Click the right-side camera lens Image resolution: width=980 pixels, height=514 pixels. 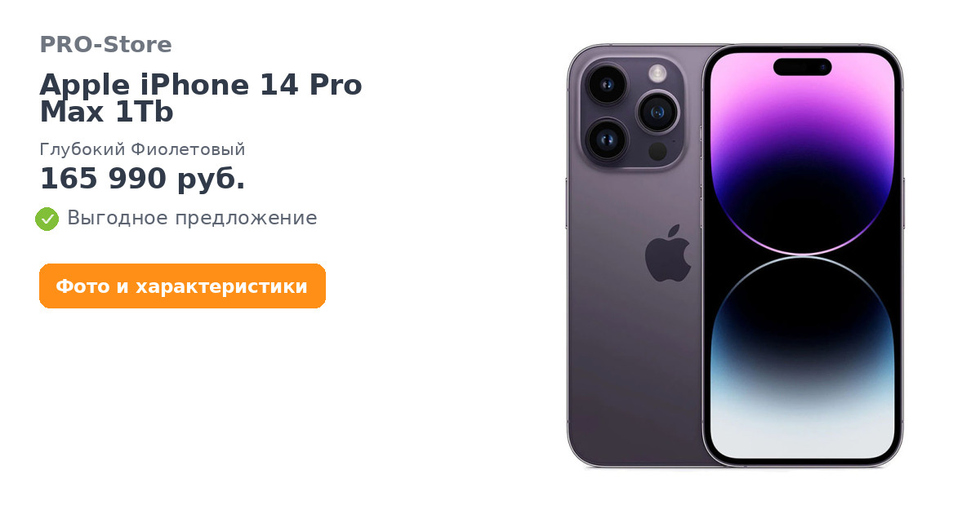(657, 112)
